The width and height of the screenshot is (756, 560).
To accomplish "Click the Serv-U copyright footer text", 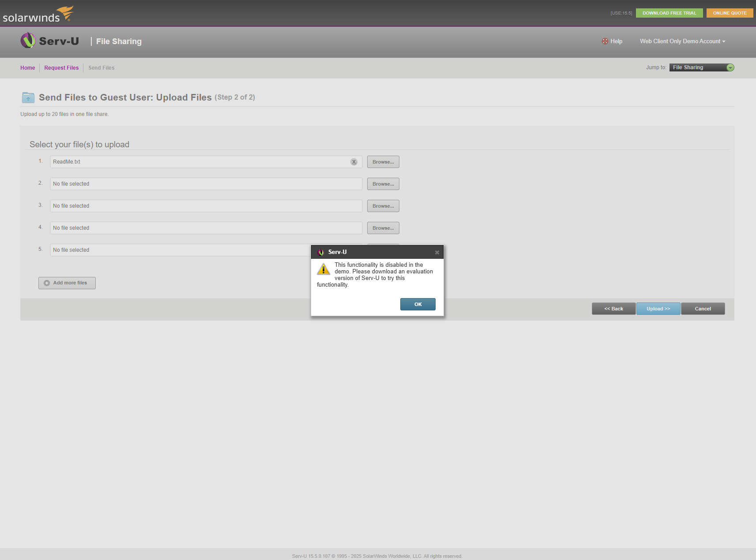I will pyautogui.click(x=377, y=556).
